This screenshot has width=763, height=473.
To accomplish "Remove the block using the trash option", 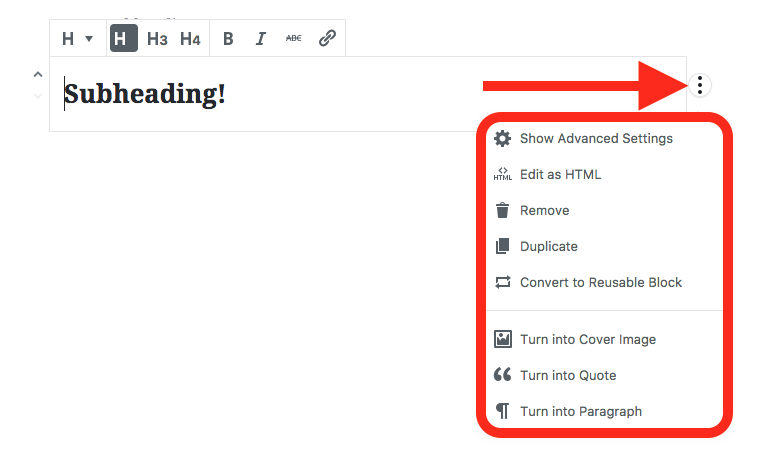I will click(x=544, y=211).
